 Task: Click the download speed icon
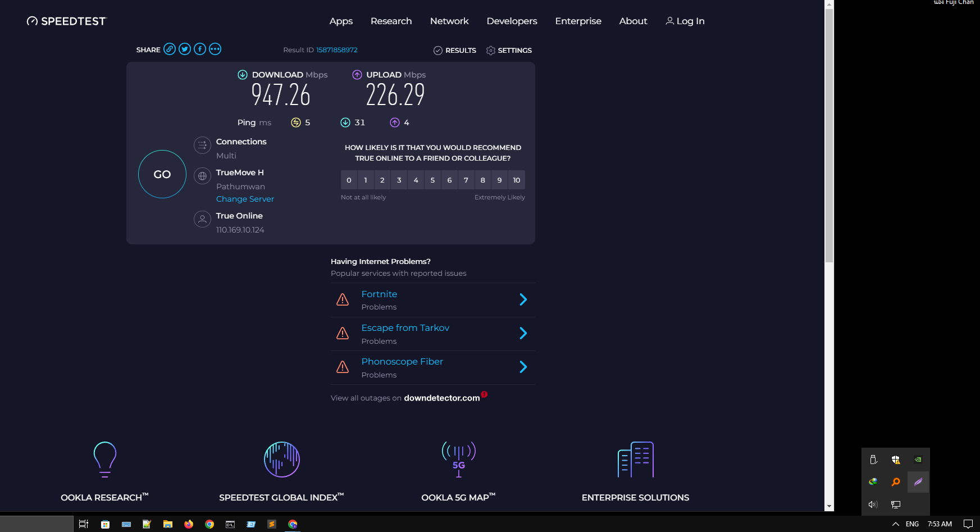tap(243, 75)
